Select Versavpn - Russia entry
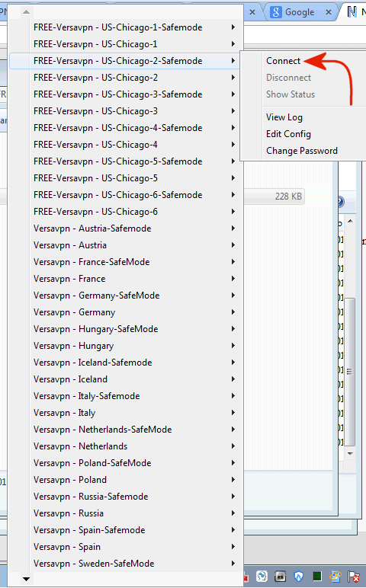Viewport: 366px width, 588px height. pyautogui.click(x=124, y=513)
